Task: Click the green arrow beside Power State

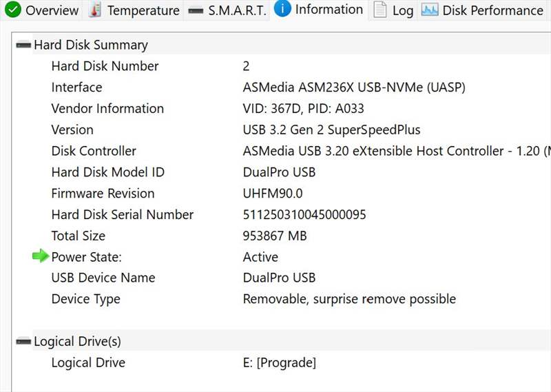Action: pos(41,256)
